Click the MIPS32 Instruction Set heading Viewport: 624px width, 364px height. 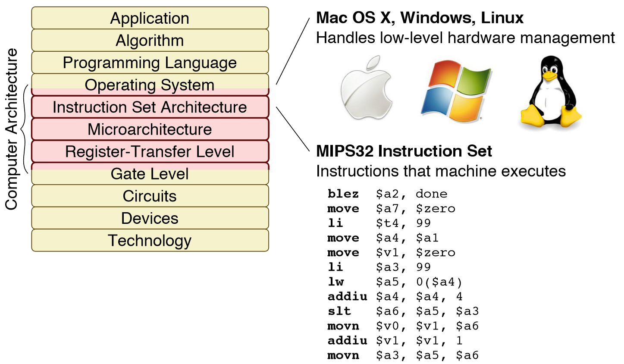pyautogui.click(x=404, y=151)
